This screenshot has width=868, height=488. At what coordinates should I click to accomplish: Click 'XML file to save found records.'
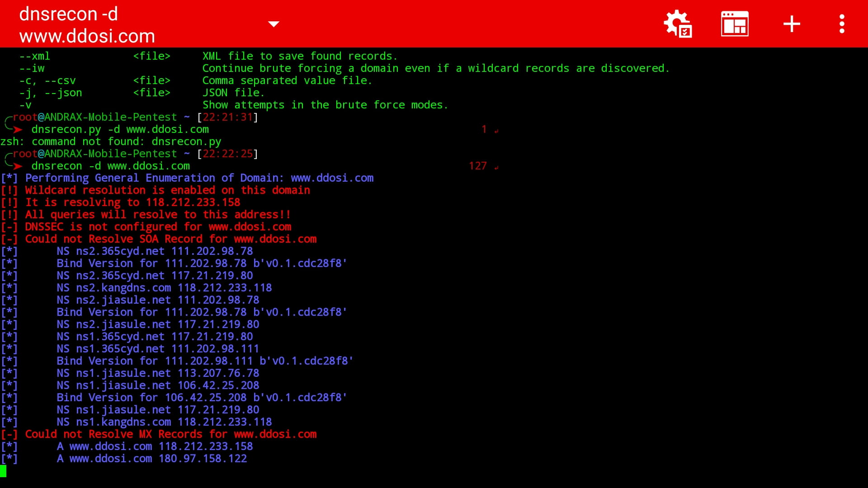click(300, 56)
